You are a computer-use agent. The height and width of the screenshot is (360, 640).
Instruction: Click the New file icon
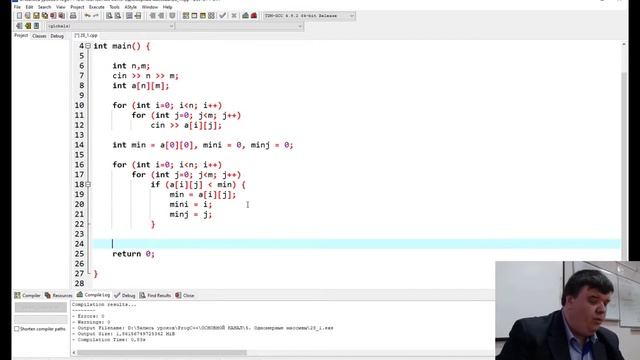(19, 16)
